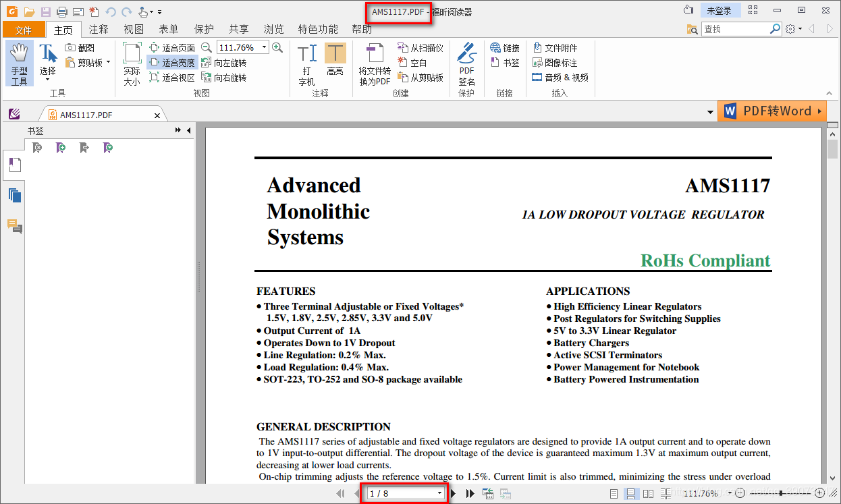Open the page number dropdown 1 / 8
This screenshot has width=841, height=504.
(440, 494)
